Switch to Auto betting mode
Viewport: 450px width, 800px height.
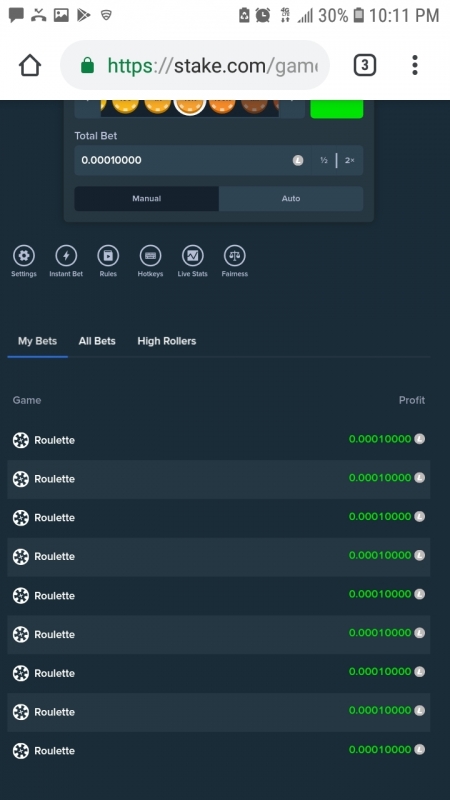[x=291, y=198]
